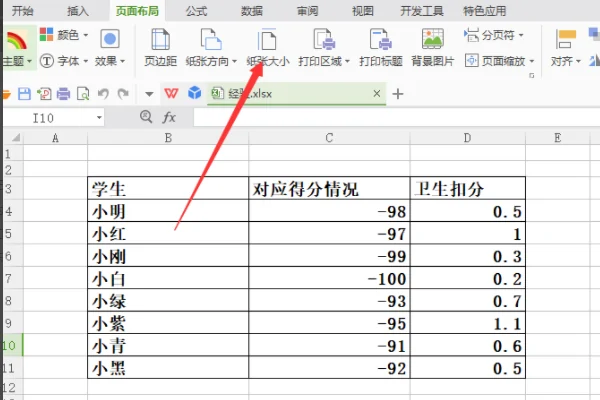This screenshot has height=400, width=600.
Task: Click the Print Titles (打印标题) icon
Action: [x=380, y=39]
